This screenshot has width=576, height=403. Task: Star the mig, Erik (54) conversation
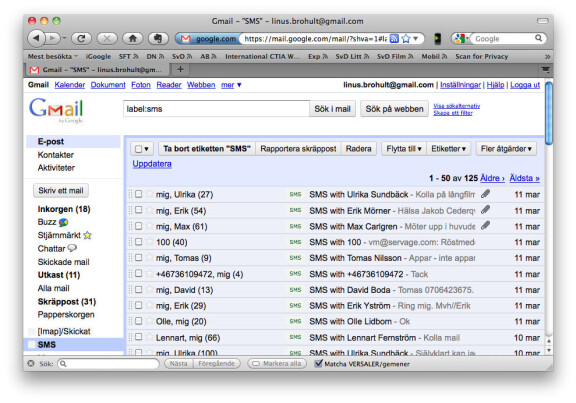coord(149,210)
